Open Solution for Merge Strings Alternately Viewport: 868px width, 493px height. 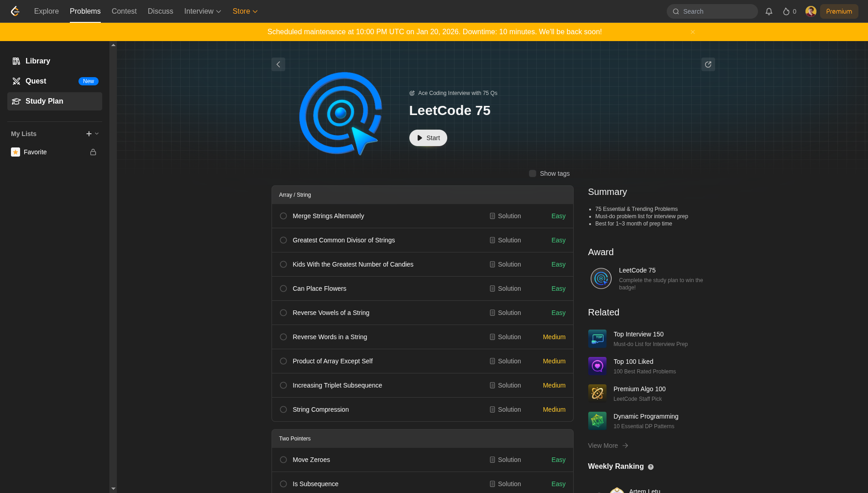pos(505,216)
